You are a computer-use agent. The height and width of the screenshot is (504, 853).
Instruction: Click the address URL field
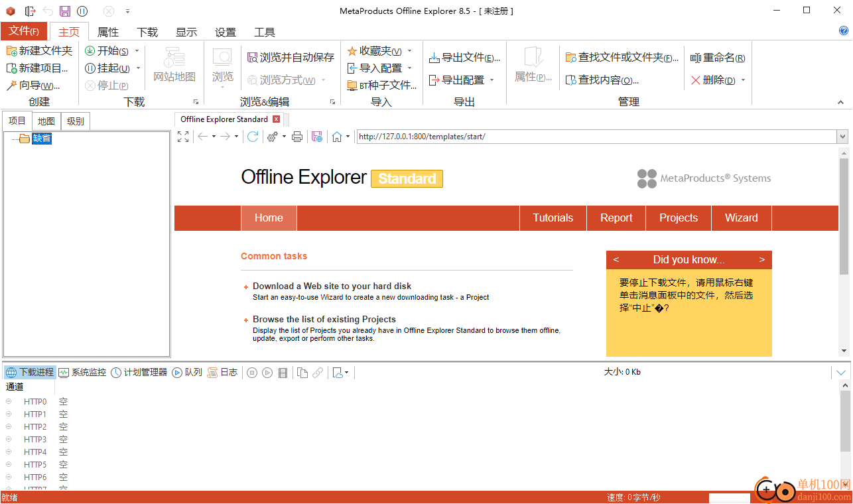pyautogui.click(x=596, y=137)
